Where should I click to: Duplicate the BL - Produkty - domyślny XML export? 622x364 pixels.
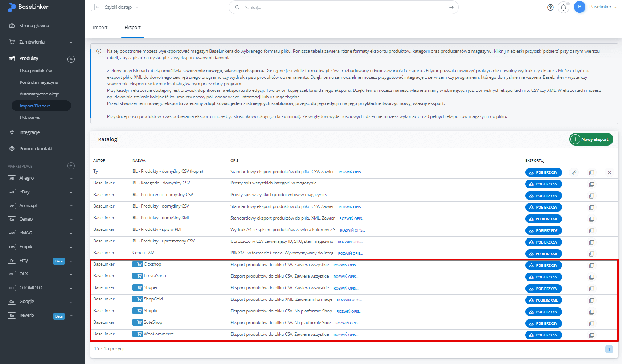pyautogui.click(x=592, y=219)
